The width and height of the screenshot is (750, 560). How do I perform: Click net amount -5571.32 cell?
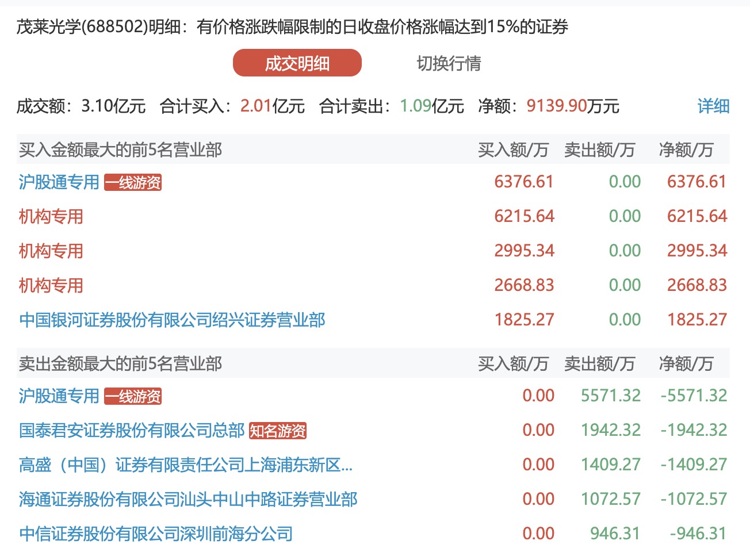694,396
